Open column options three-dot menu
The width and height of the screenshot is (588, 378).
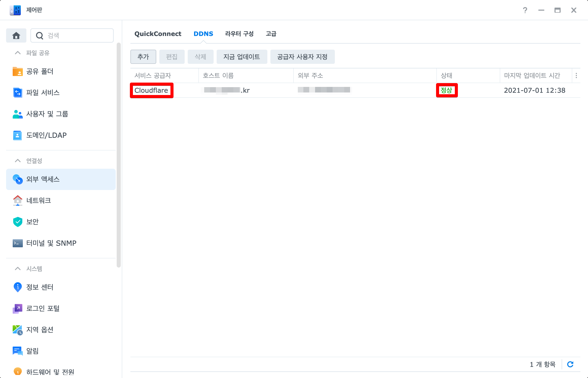coord(576,75)
